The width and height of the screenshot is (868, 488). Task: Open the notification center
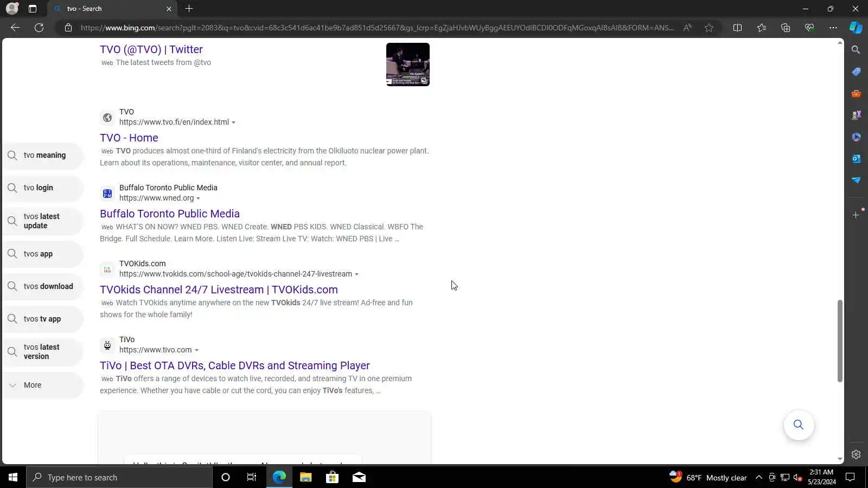click(851, 478)
